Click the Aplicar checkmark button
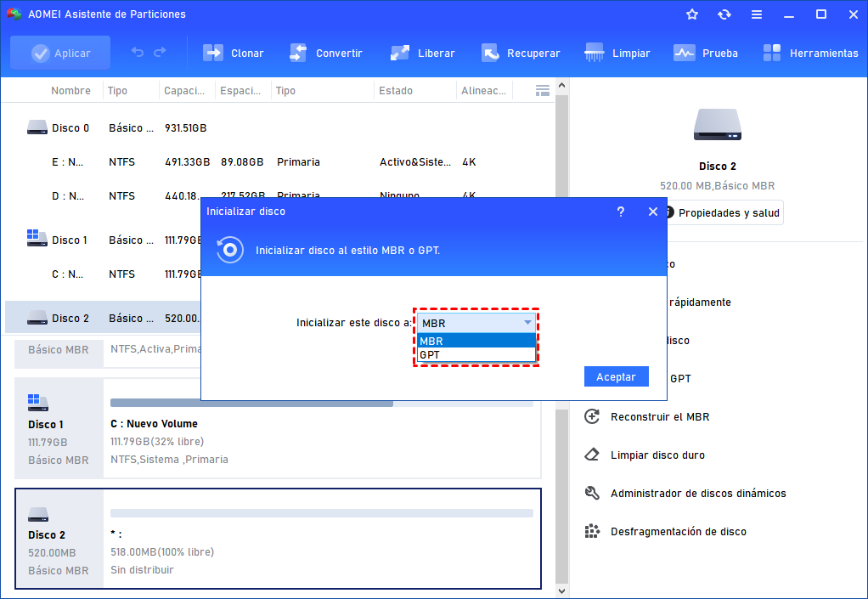Image resolution: width=868 pixels, height=599 pixels. click(x=60, y=54)
